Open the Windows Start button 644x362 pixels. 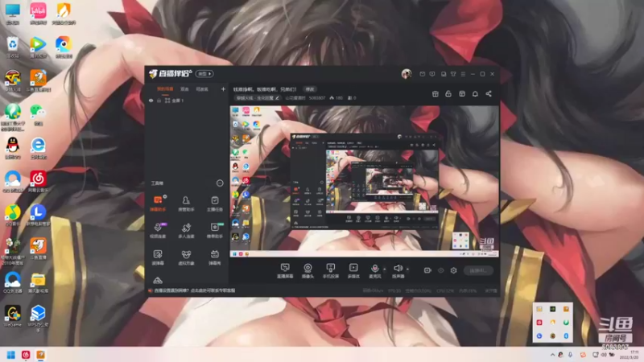[x=11, y=355]
